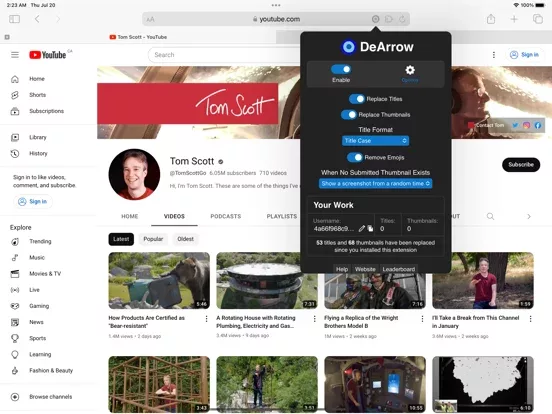Edit DeArrow username with pencil icon

click(362, 228)
